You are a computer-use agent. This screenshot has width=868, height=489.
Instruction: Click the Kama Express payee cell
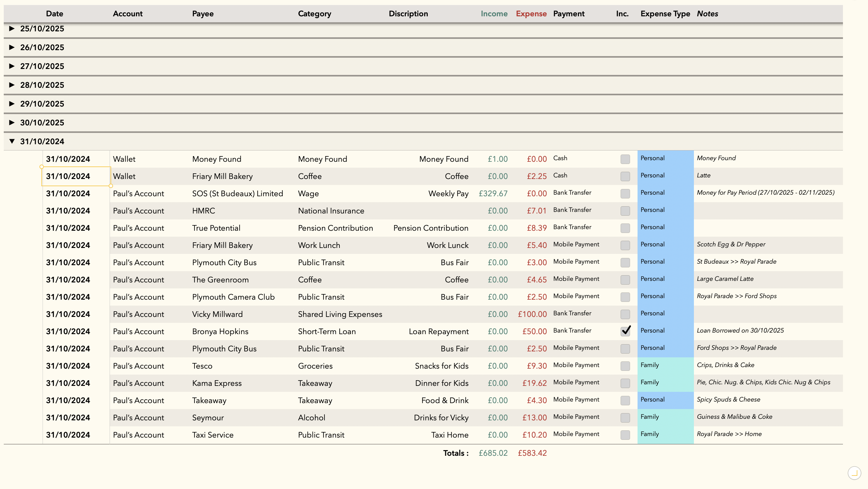tap(217, 383)
